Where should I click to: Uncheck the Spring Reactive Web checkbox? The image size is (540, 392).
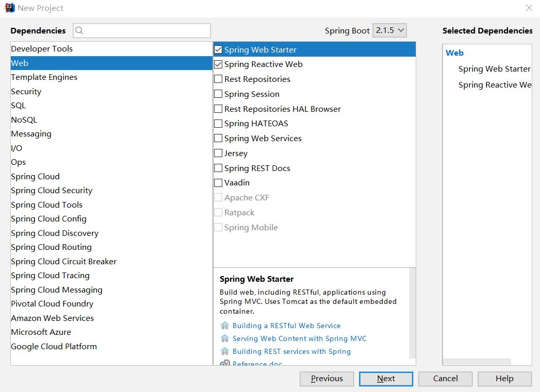click(218, 64)
